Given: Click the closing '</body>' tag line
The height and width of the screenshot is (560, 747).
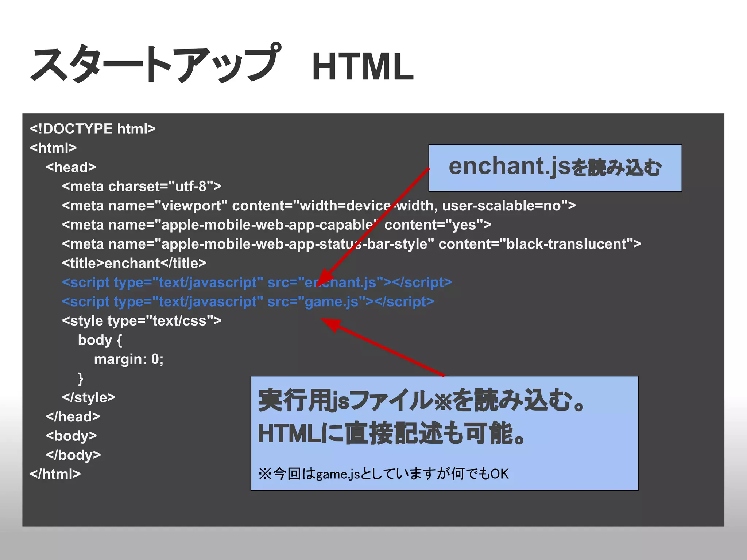Looking at the screenshot, I should (73, 455).
